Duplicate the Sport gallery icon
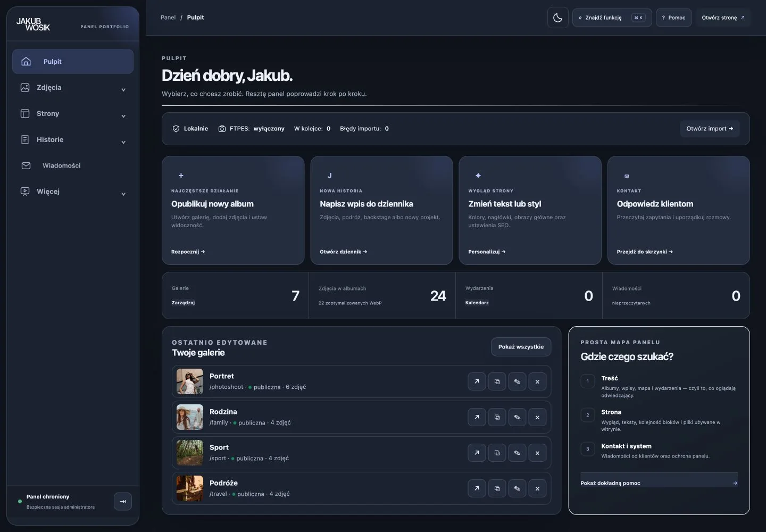Viewport: 766px width, 532px height. click(497, 453)
